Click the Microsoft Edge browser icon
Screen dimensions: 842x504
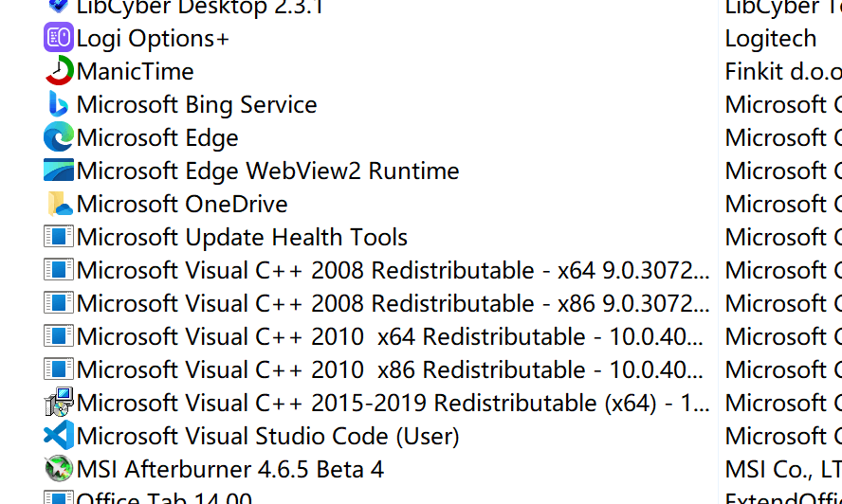tap(59, 137)
